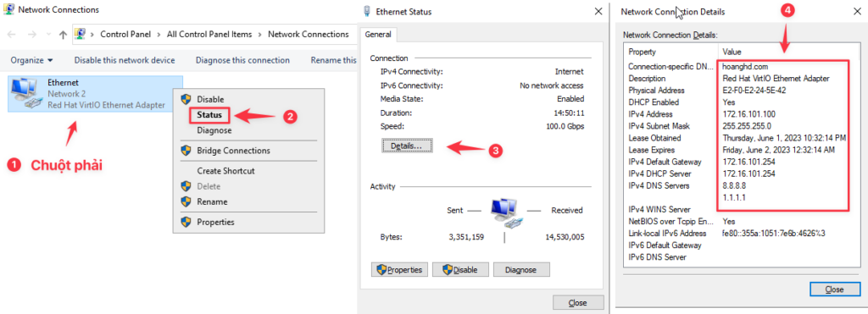Select the Ethernet adapter icon

(x=26, y=93)
